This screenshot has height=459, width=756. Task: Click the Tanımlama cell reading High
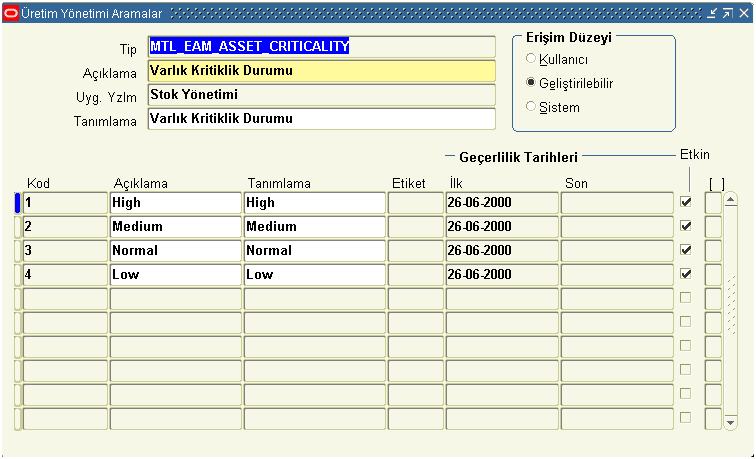coord(314,202)
